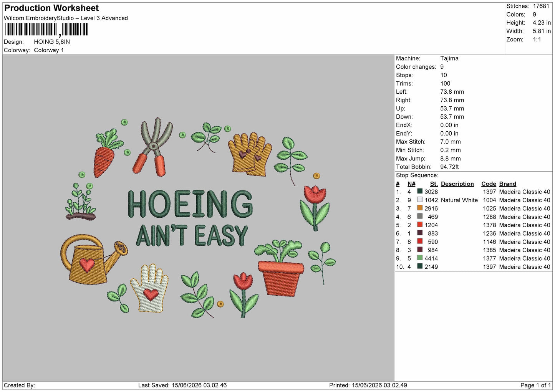Click the embroidered watering can in preview

point(93,259)
